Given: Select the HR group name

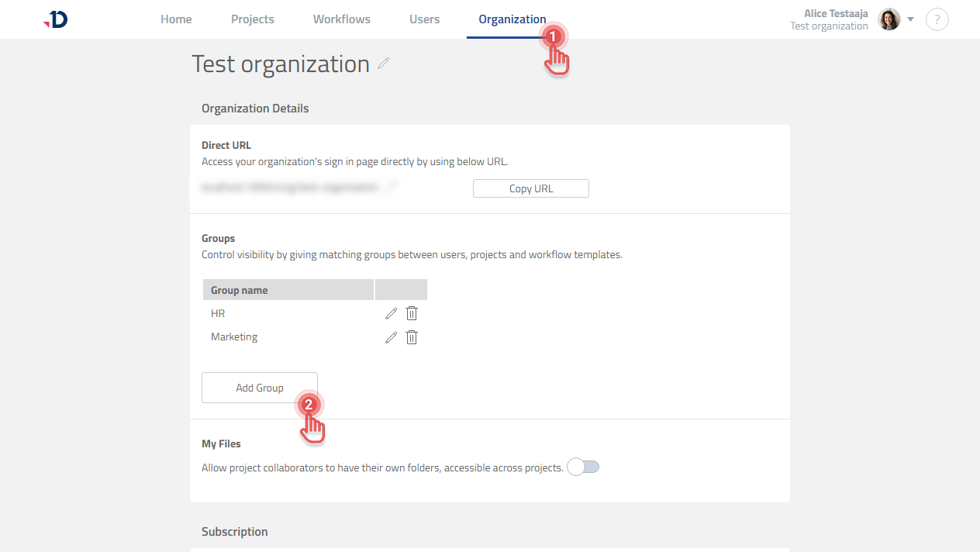Looking at the screenshot, I should (x=218, y=313).
